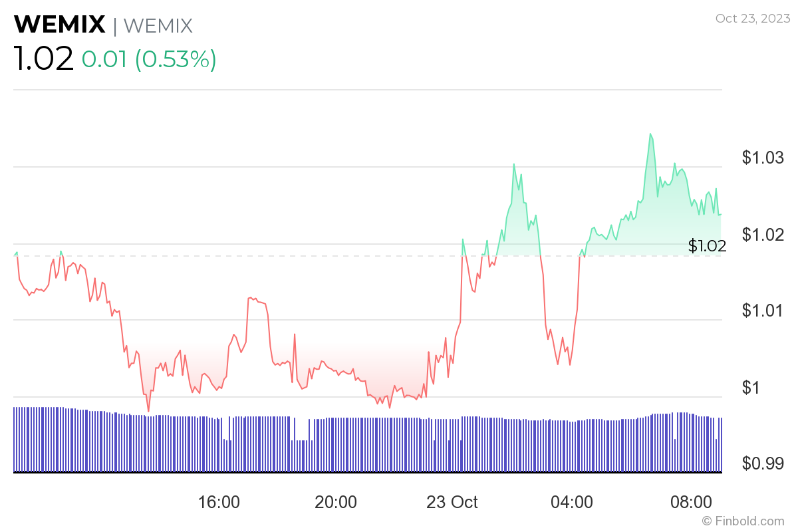This screenshot has width=798, height=532.
Task: Click the current price 1.02
Action: click(43, 60)
